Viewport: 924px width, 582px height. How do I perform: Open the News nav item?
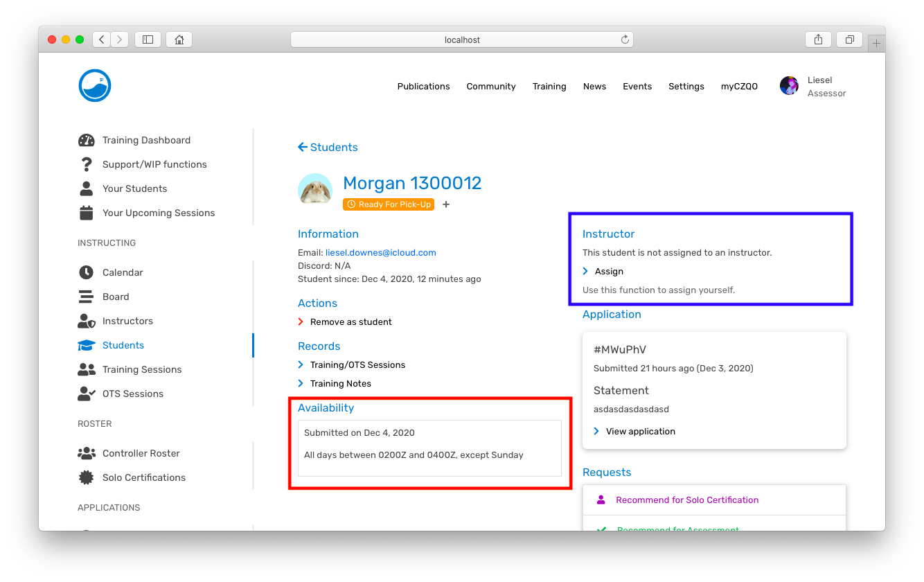tap(594, 87)
